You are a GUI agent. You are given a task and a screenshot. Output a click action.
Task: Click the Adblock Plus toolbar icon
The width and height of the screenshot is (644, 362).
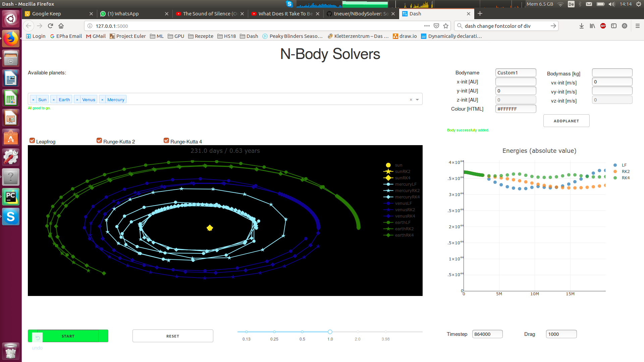tap(603, 26)
